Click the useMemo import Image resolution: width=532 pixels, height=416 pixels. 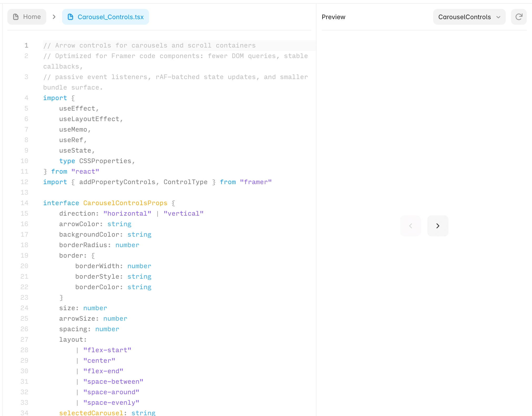click(x=73, y=129)
